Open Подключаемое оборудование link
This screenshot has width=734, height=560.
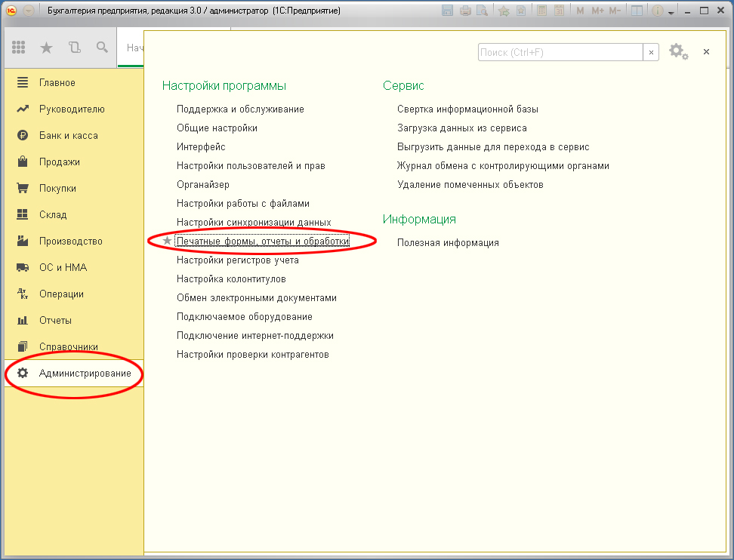245,317
